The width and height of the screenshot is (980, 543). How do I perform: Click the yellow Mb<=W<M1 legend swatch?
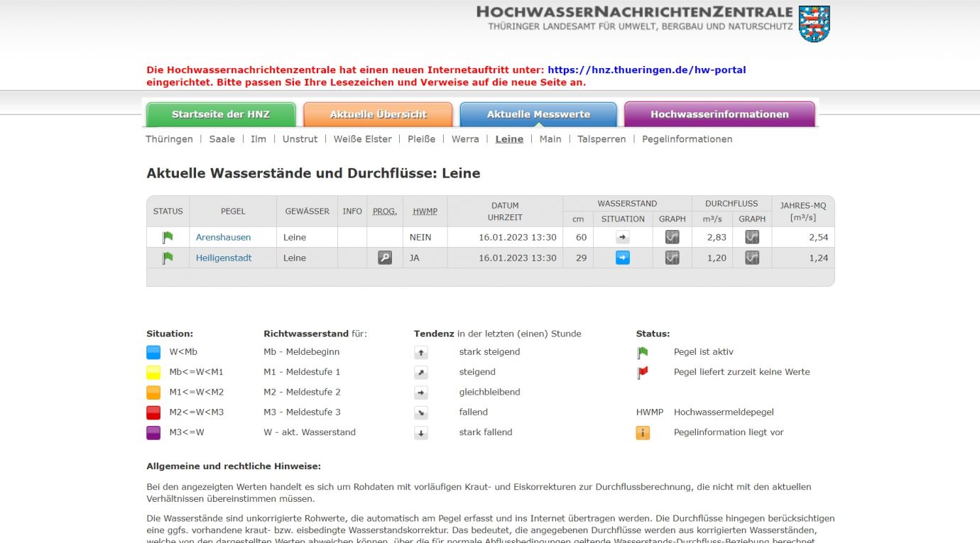pyautogui.click(x=153, y=372)
